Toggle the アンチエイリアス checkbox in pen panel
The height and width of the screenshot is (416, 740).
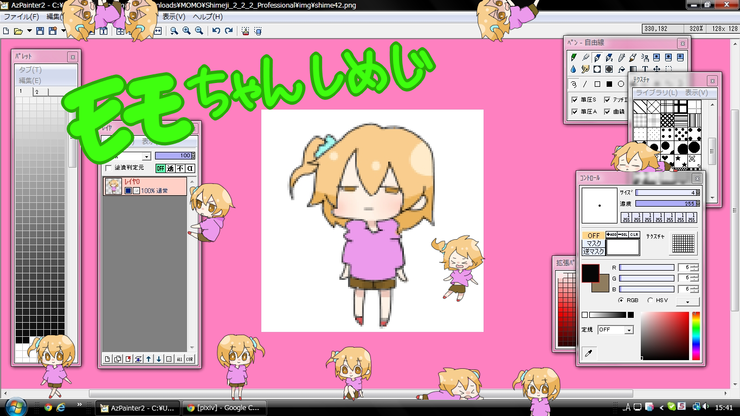pyautogui.click(x=607, y=100)
